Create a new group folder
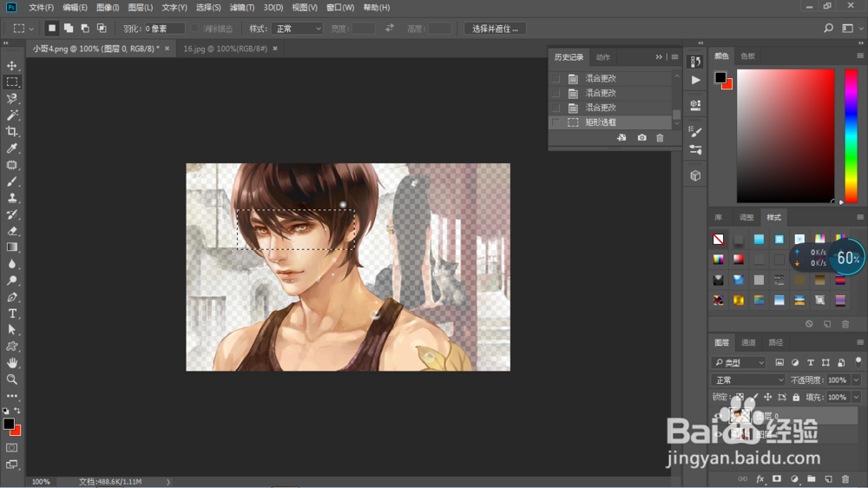This screenshot has height=488, width=868. tap(811, 478)
